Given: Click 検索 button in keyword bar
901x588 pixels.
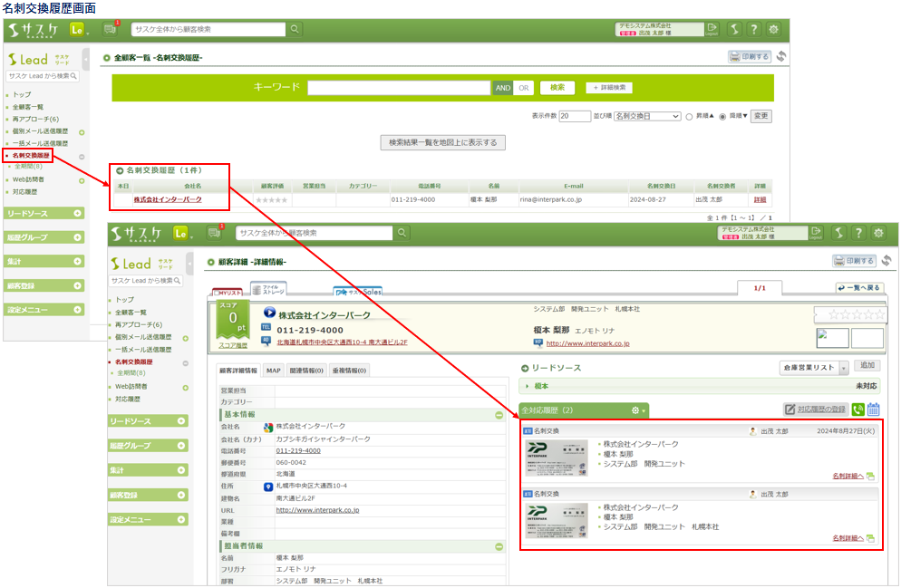Looking at the screenshot, I should pyautogui.click(x=557, y=88).
